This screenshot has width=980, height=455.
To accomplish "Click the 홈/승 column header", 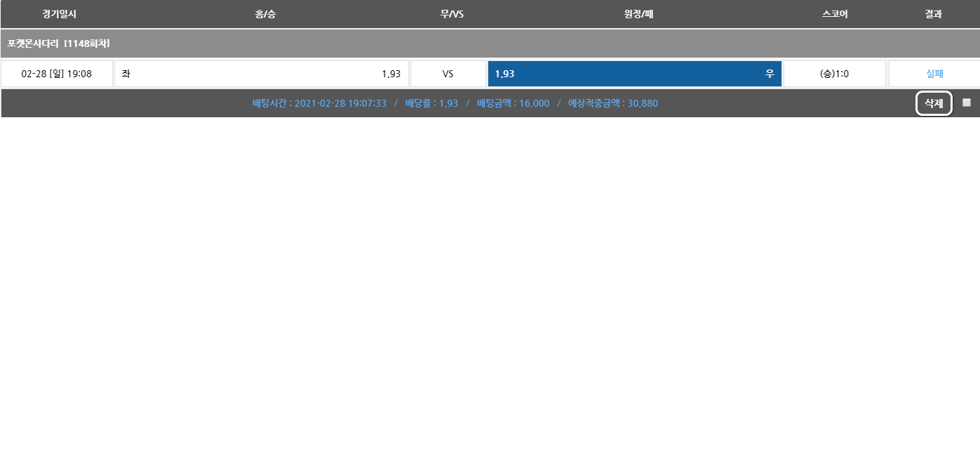I will click(x=265, y=14).
